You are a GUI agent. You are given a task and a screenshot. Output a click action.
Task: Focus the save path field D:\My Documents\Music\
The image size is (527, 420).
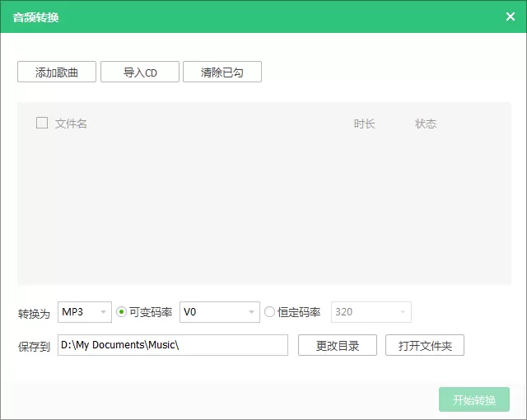173,345
